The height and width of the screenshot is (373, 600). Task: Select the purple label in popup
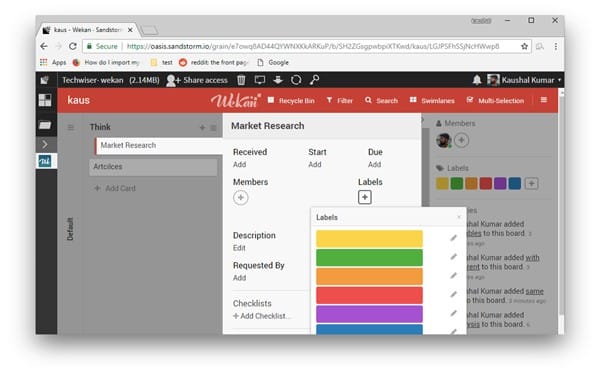369,314
